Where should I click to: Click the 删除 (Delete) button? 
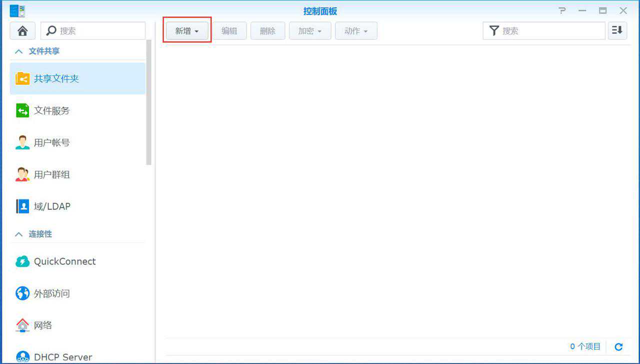[x=267, y=31]
